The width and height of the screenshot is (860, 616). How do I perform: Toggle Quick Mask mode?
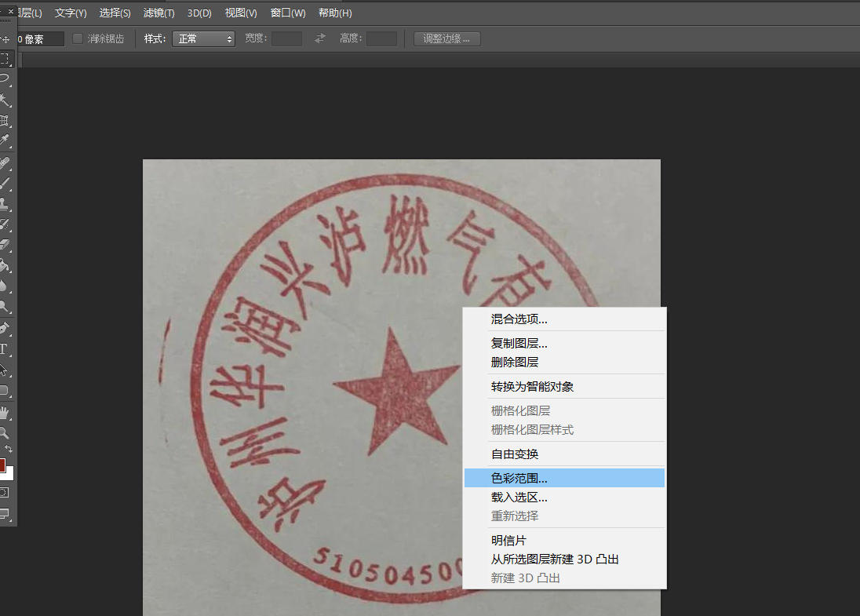[x=5, y=492]
